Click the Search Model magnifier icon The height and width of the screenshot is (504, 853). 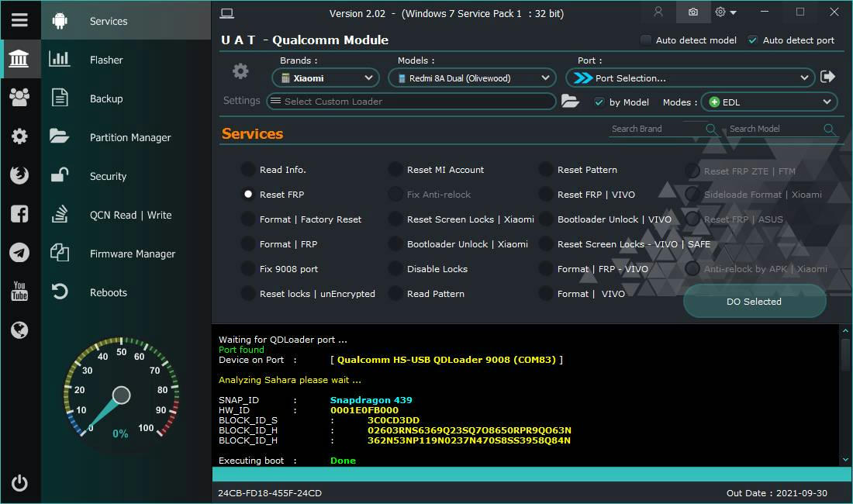[829, 129]
